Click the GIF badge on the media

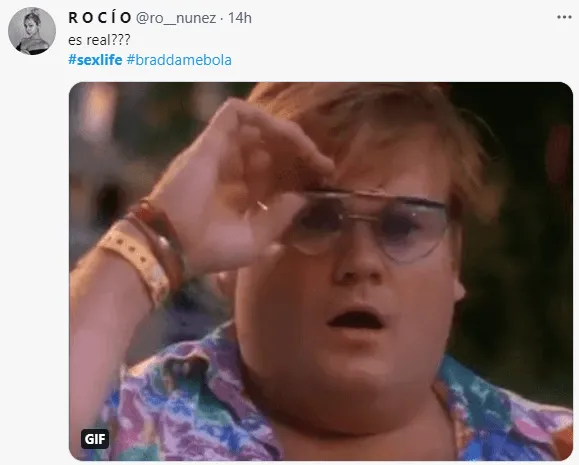[x=95, y=439]
